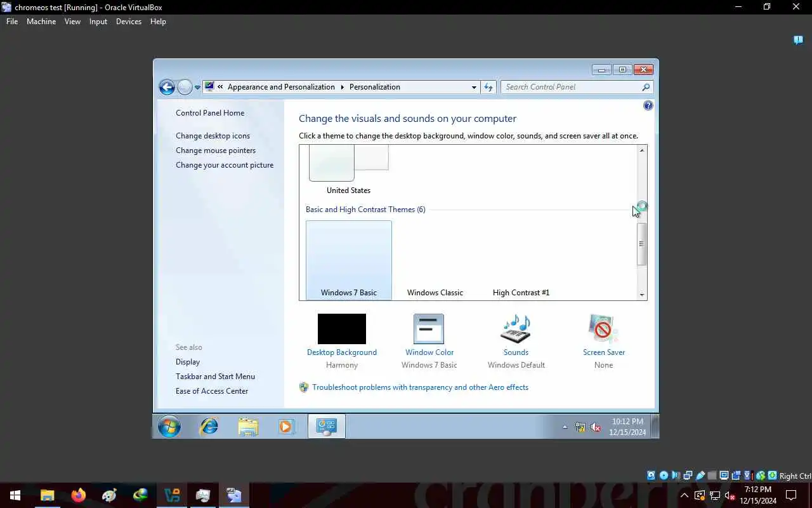Click VirtualBox recording indicator
The width and height of the screenshot is (812, 508).
click(x=737, y=476)
